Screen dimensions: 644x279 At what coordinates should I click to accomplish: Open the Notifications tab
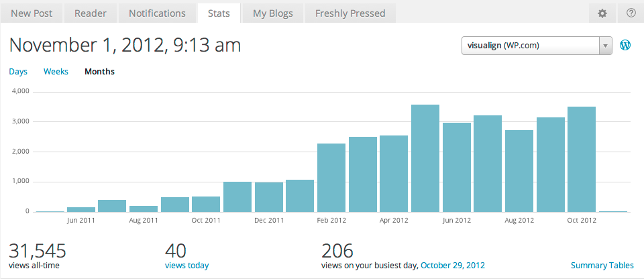click(x=157, y=13)
